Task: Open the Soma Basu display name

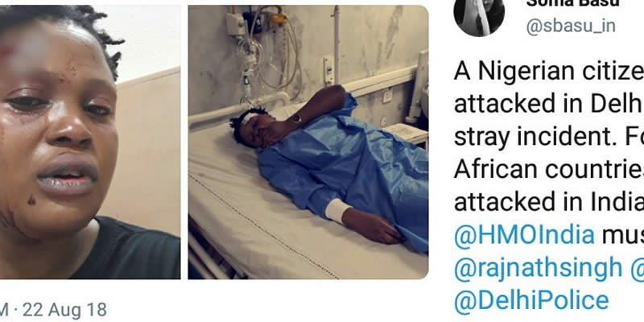Action: 572,3
